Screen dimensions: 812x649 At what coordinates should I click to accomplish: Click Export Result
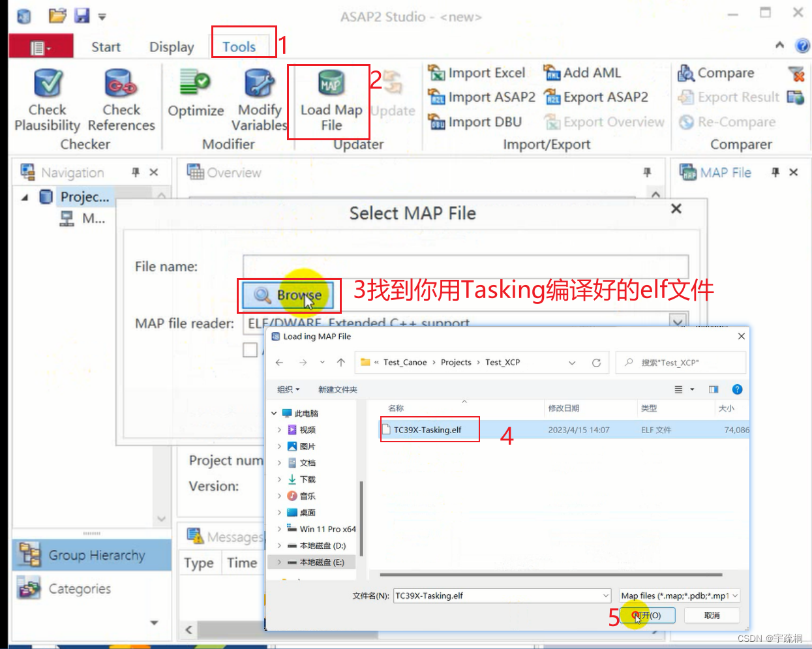point(729,97)
